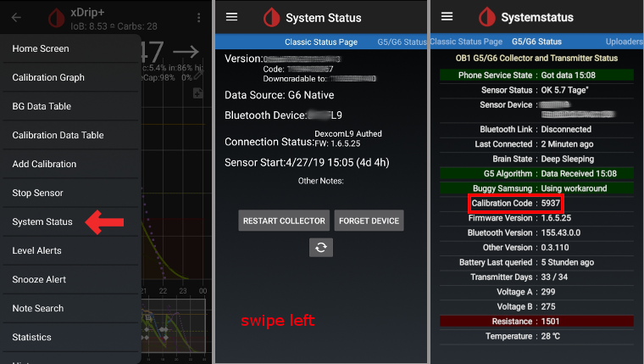Open the three-dot overflow menu in xDrip+
The image size is (644, 364).
pos(199,17)
